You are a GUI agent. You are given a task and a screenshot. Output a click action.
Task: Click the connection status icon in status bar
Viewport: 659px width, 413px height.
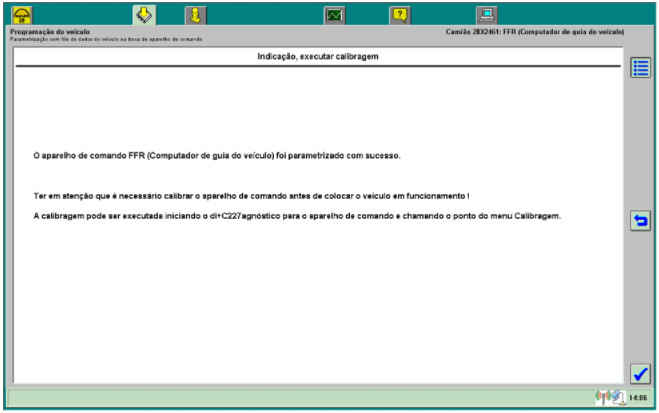[603, 397]
